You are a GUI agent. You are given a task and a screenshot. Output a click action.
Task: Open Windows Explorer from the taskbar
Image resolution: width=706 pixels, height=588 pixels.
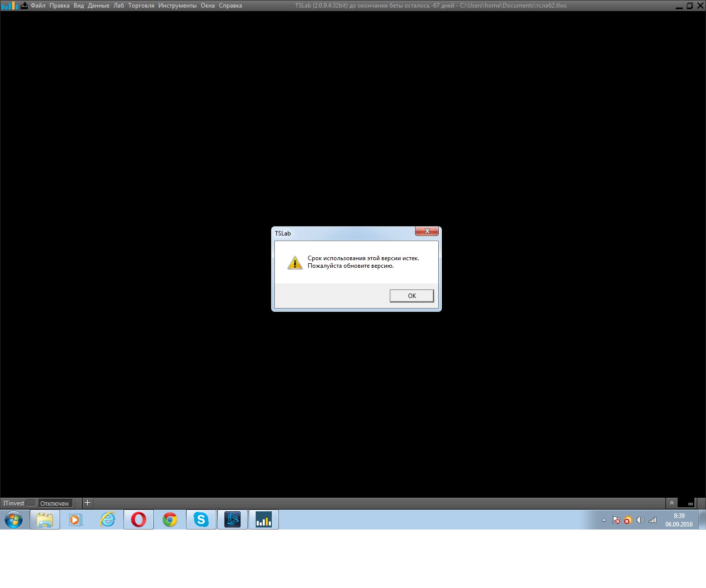tap(45, 519)
